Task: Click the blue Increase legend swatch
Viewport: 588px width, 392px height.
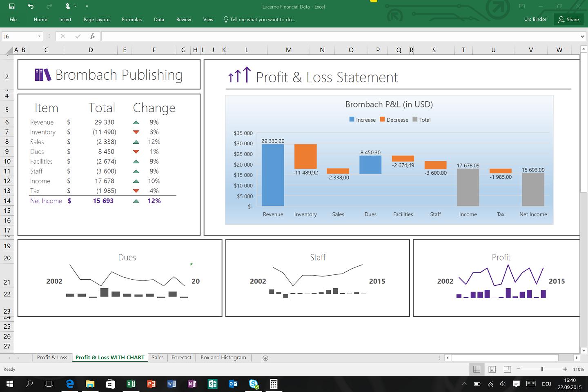Action: tap(352, 119)
